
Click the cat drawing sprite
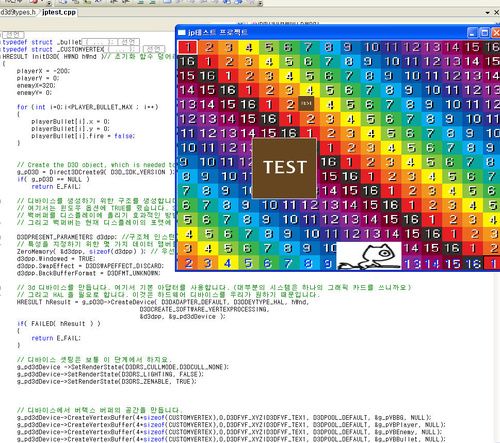point(369,256)
